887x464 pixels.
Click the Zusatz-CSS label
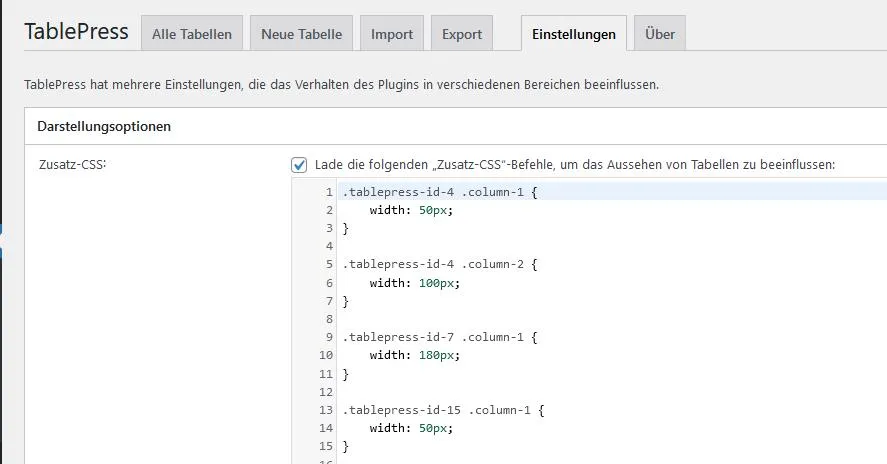[x=72, y=165]
